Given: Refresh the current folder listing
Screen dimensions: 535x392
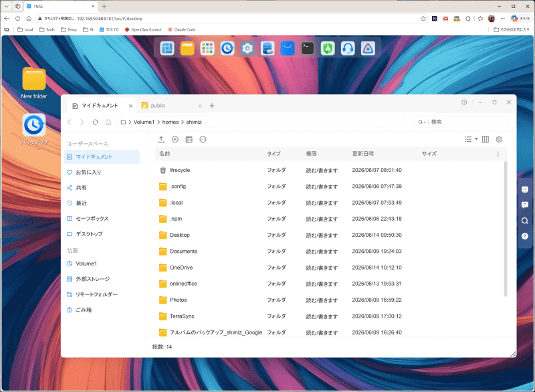Looking at the screenshot, I should point(95,122).
